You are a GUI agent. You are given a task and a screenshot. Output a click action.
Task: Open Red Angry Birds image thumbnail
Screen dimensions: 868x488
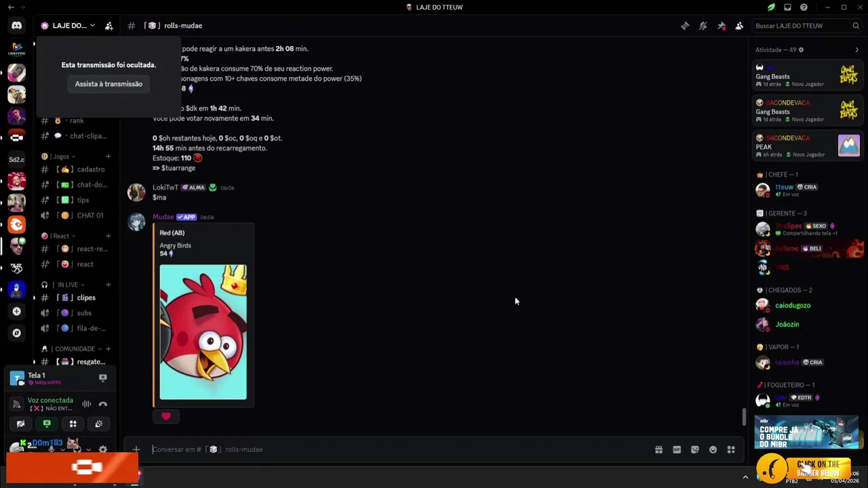[x=203, y=332]
